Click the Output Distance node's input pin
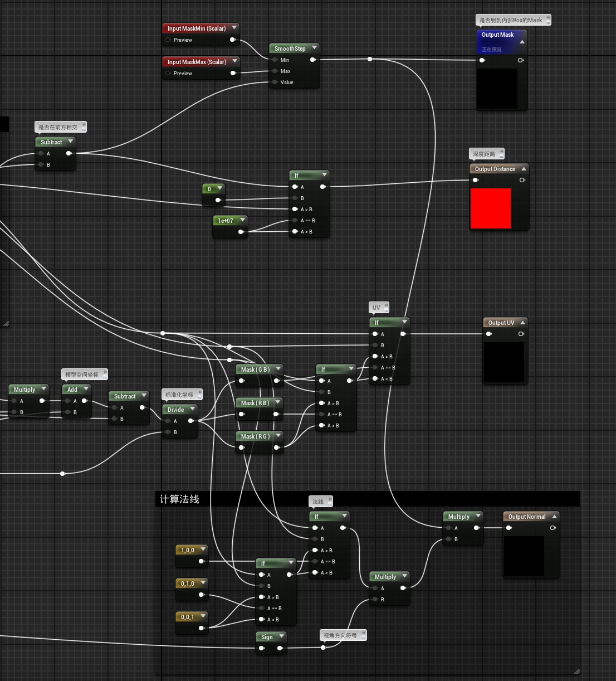This screenshot has width=616, height=681. (475, 180)
